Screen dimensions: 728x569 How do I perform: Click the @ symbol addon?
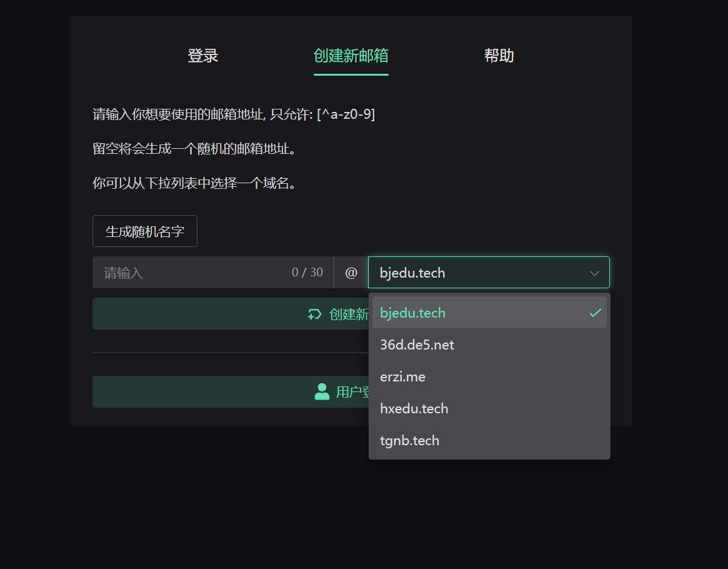351,272
